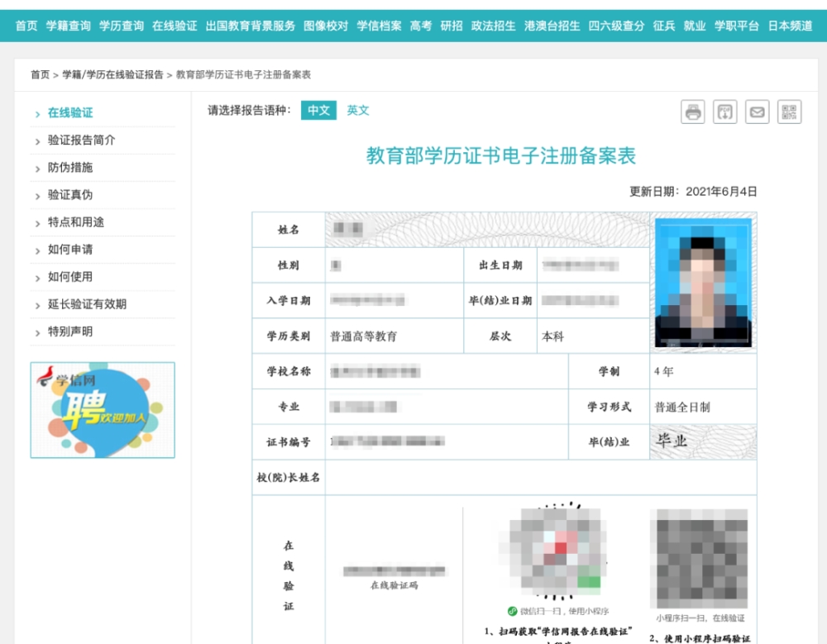Click the 更新日期 2021年6月4日 text
827x644 pixels.
[x=693, y=192]
